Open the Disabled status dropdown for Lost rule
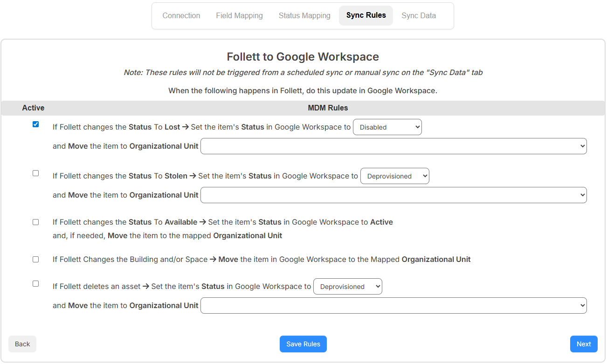This screenshot has height=364, width=607. pyautogui.click(x=387, y=127)
